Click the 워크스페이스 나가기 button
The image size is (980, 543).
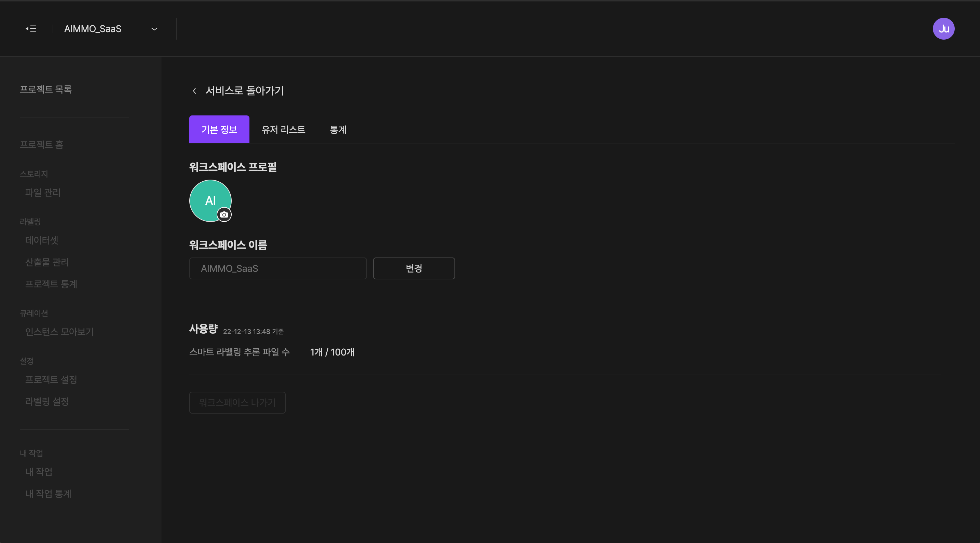tap(237, 402)
